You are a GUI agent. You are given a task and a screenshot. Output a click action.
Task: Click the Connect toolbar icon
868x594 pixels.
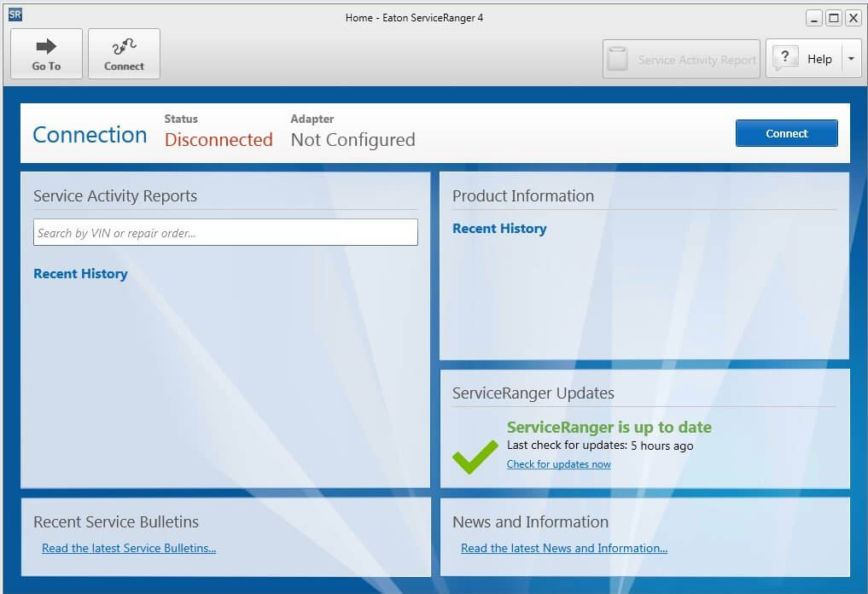pos(124,53)
